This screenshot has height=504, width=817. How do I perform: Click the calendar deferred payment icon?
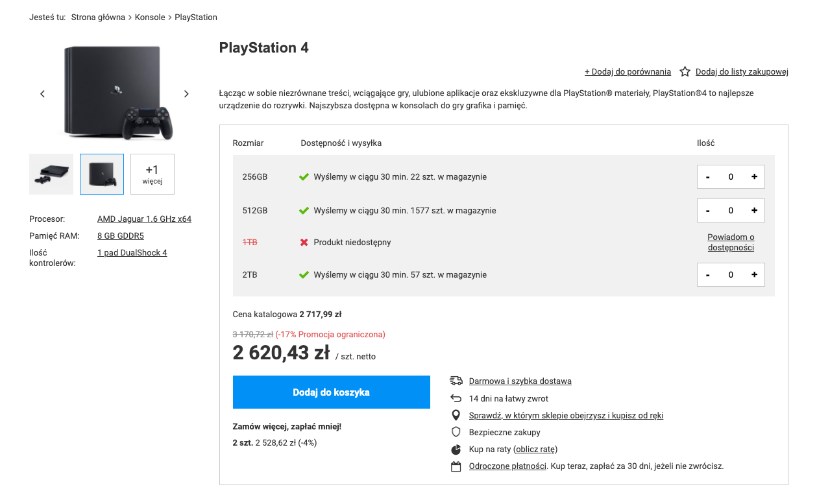(456, 466)
